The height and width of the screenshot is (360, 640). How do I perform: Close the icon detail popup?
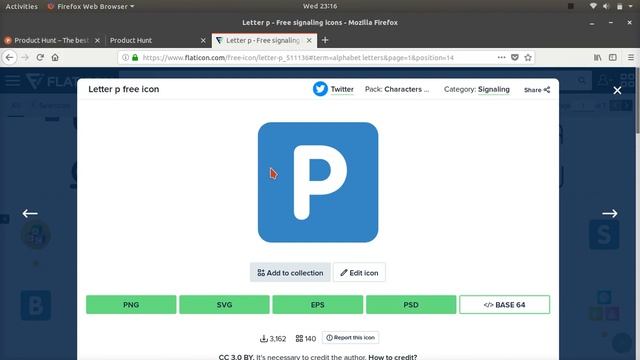point(617,90)
